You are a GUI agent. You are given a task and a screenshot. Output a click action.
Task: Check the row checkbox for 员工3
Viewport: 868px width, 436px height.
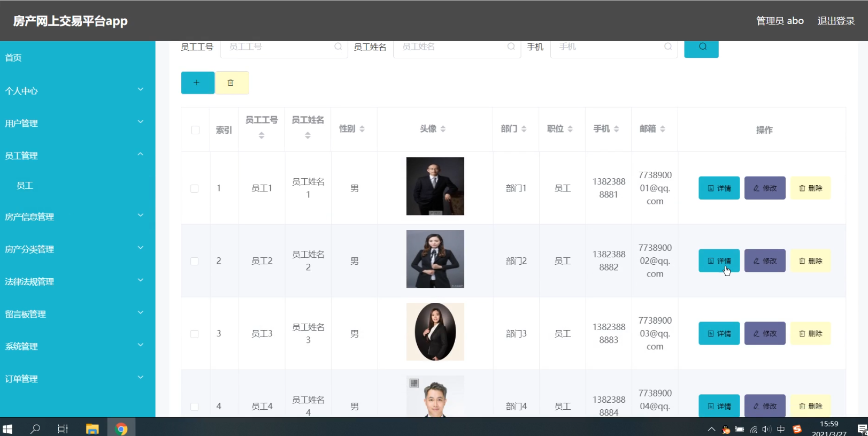[195, 334]
